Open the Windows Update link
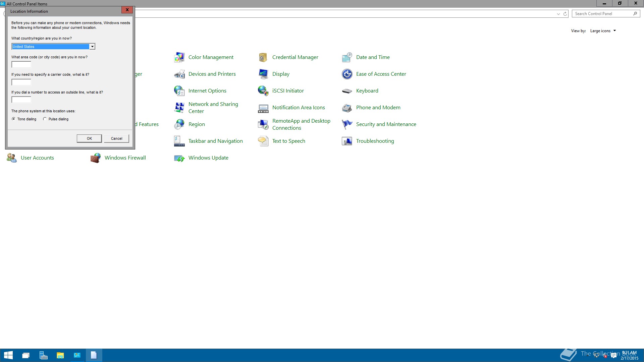 [208, 158]
